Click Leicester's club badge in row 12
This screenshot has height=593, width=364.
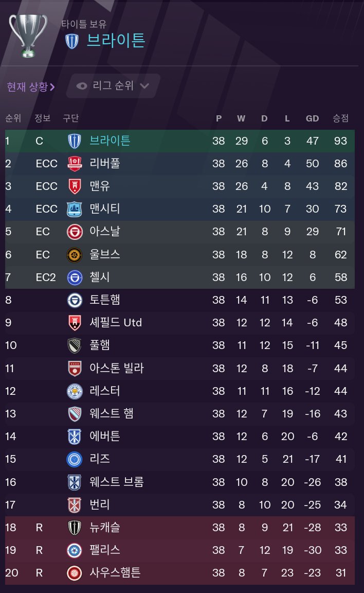(x=75, y=391)
